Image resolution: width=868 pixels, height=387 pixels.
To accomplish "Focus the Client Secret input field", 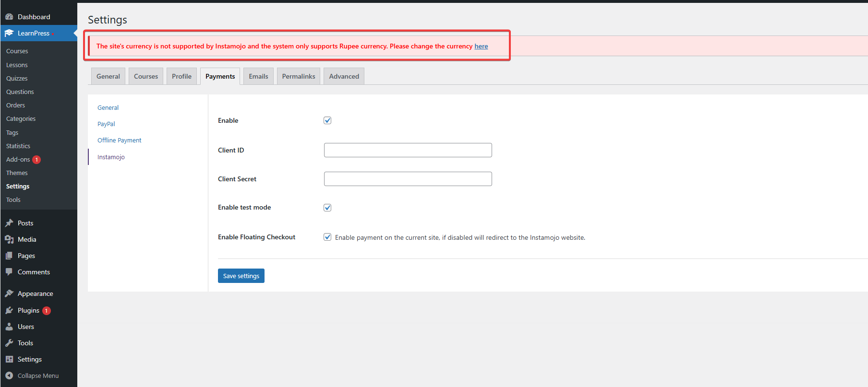I will click(x=408, y=179).
